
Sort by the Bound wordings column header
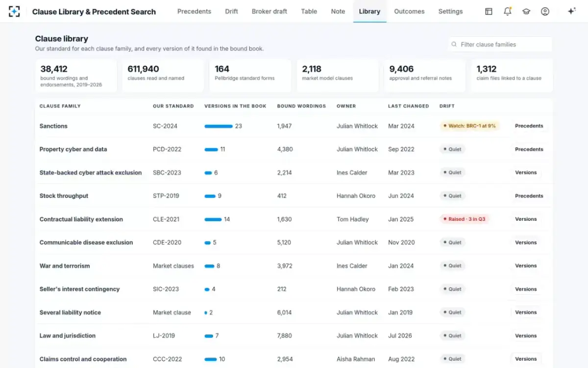point(301,106)
